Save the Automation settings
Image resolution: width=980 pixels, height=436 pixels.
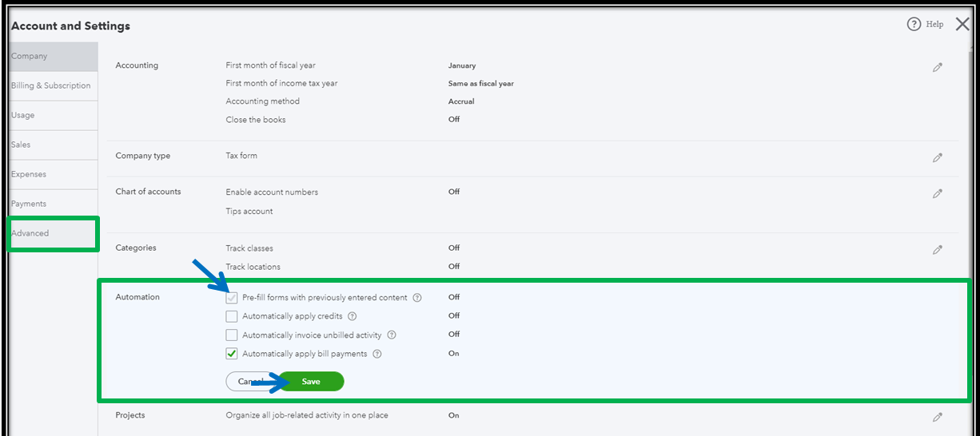click(311, 382)
